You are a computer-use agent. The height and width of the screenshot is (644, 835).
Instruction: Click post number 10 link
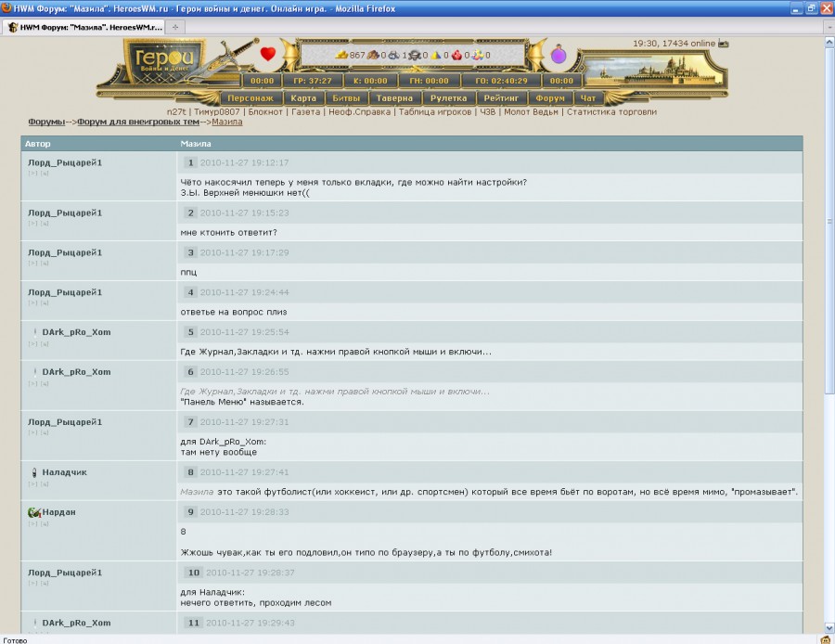193,573
